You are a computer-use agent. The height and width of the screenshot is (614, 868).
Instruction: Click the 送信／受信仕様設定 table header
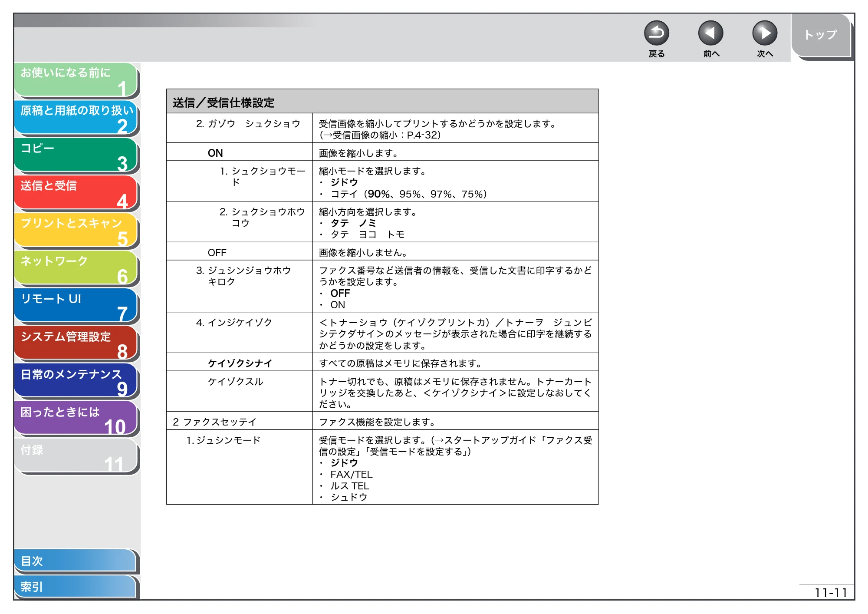click(382, 102)
